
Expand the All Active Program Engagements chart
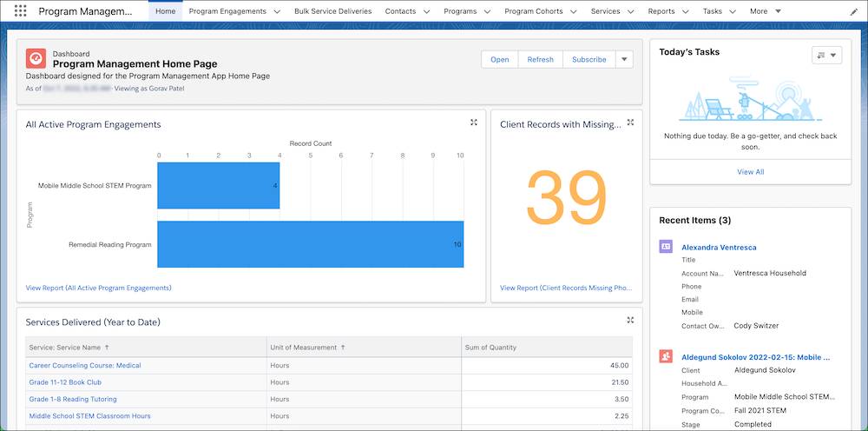[474, 123]
